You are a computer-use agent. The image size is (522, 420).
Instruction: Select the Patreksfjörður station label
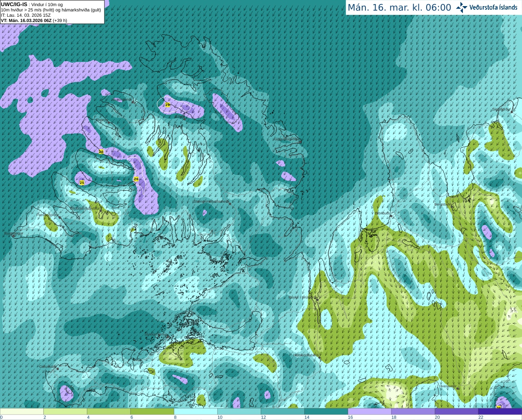coord(47,215)
